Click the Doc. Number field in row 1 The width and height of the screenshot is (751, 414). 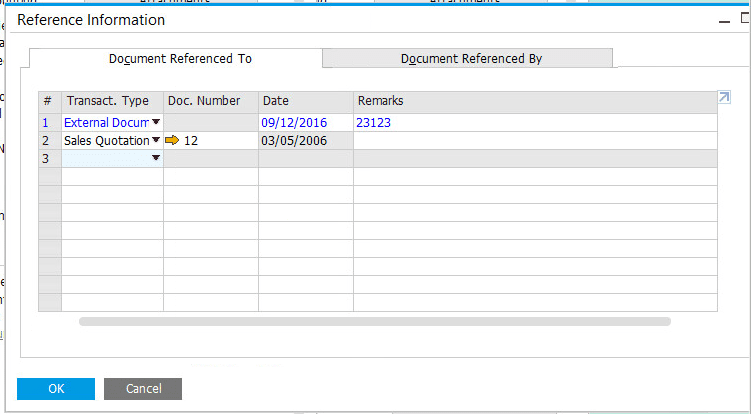210,122
